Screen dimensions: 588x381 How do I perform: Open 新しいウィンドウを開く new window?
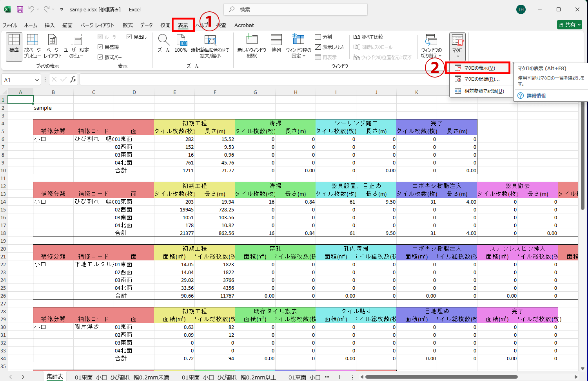click(x=252, y=45)
